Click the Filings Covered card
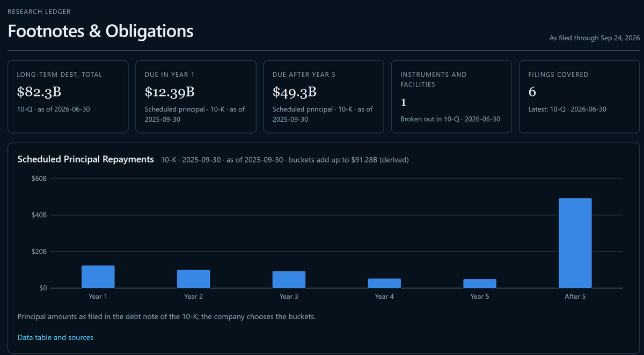Image resolution: width=644 pixels, height=355 pixels. [580, 97]
